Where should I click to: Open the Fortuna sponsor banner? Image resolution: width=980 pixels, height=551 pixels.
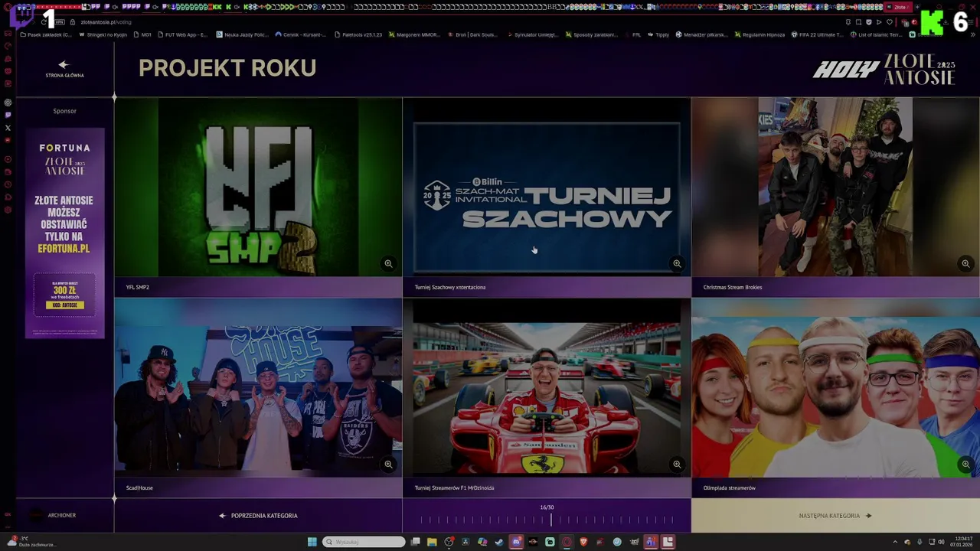pos(64,233)
